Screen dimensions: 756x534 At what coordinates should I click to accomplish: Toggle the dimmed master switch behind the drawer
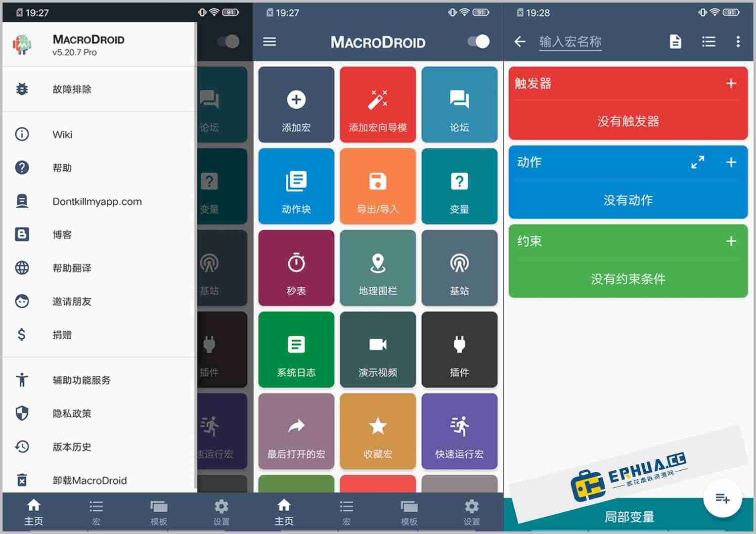click(x=228, y=42)
